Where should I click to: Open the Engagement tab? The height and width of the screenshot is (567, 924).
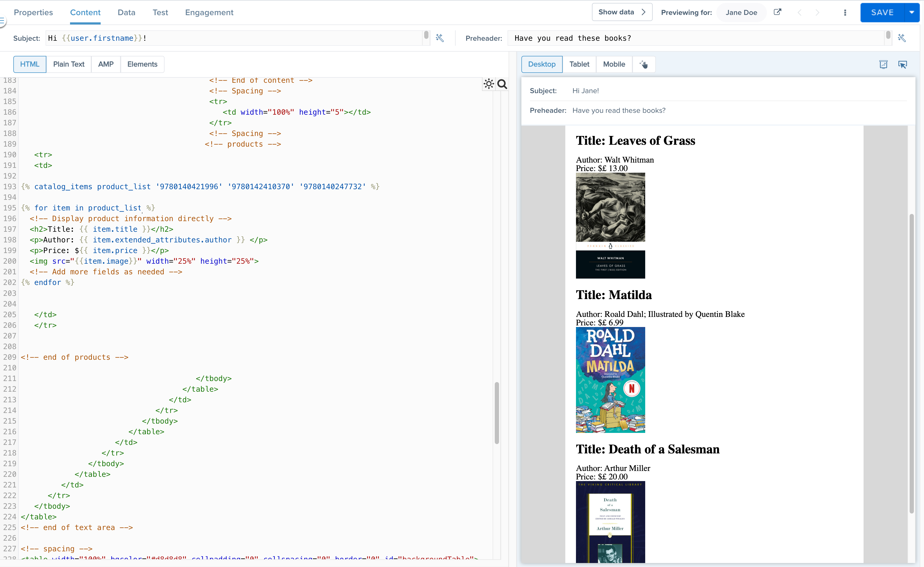(209, 13)
